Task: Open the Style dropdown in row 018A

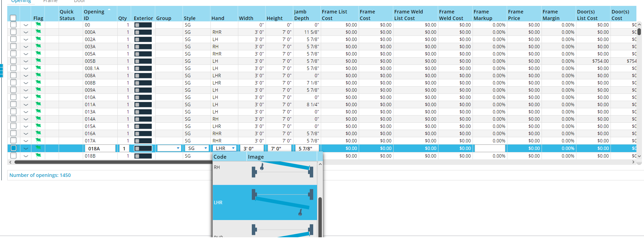Action: [206, 148]
